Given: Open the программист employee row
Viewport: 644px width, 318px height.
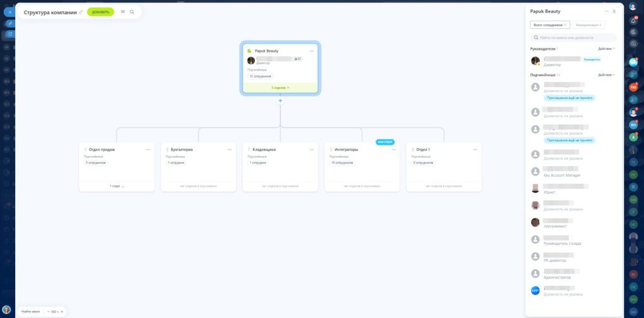Looking at the screenshot, I should 574,222.
